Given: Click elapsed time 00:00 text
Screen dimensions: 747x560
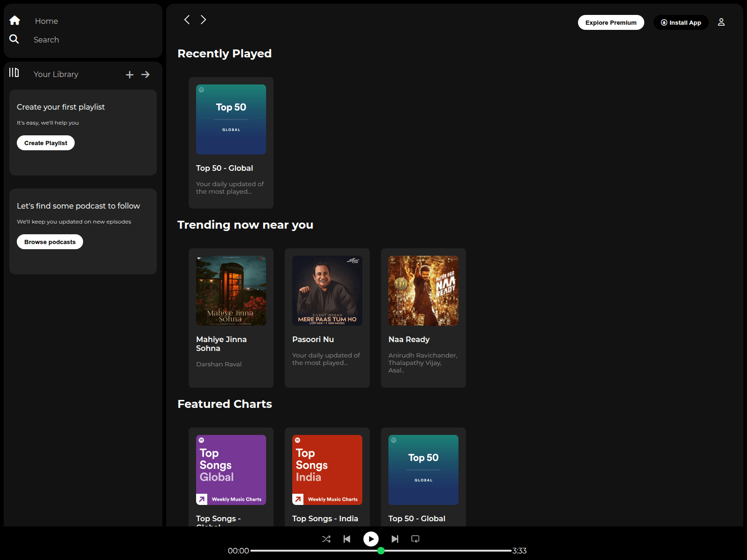Looking at the screenshot, I should pyautogui.click(x=238, y=551).
